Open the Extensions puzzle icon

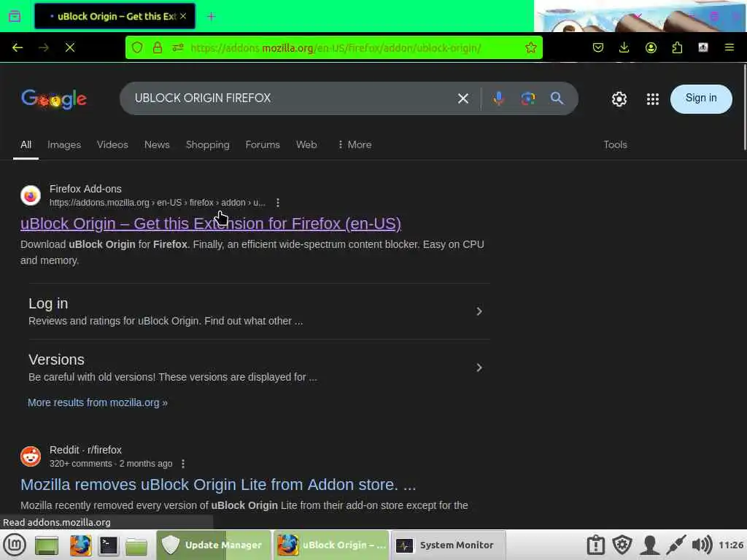click(677, 47)
